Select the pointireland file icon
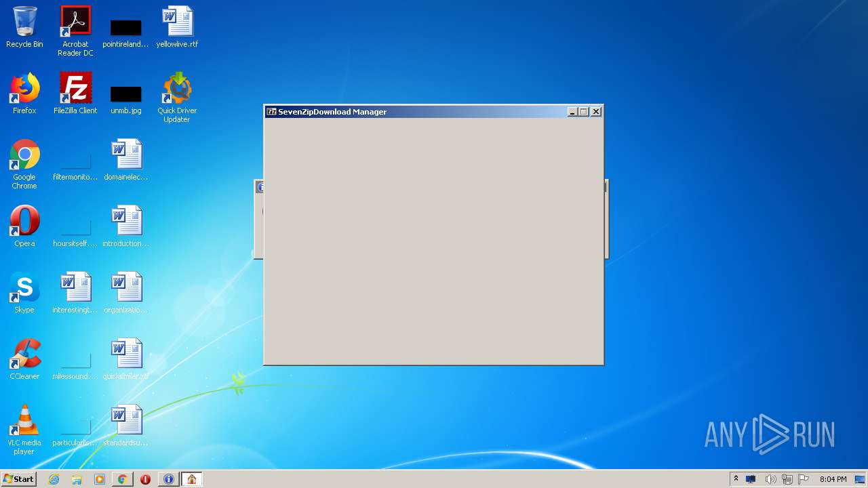 click(126, 33)
